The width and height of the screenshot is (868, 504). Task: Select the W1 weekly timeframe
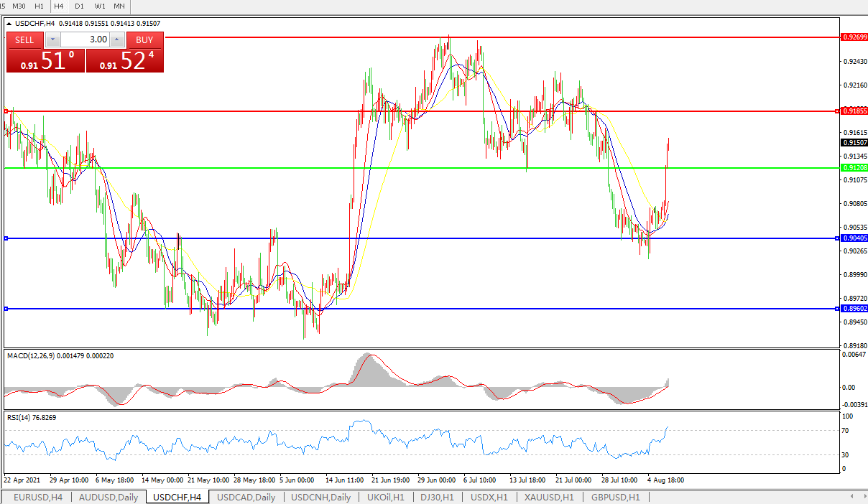pyautogui.click(x=100, y=6)
